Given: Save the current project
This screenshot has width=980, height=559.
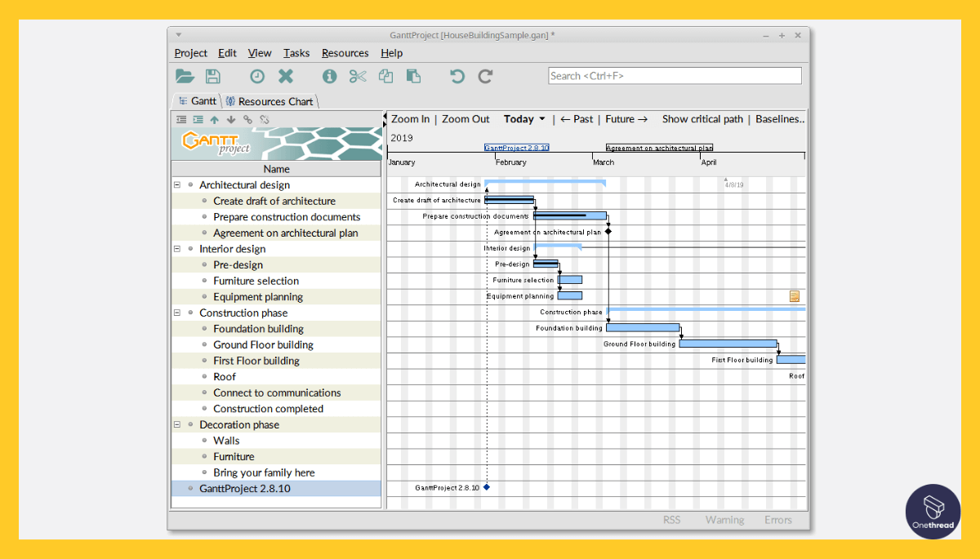Looking at the screenshot, I should 213,75.
